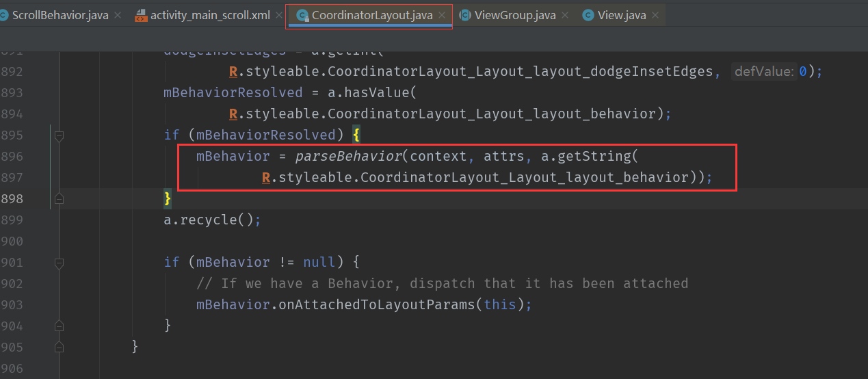
Task: Click line number 893 in the gutter
Action: (12, 93)
